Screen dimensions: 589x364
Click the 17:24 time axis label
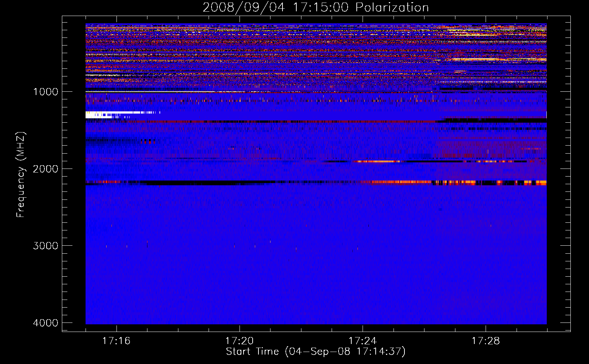click(x=363, y=341)
